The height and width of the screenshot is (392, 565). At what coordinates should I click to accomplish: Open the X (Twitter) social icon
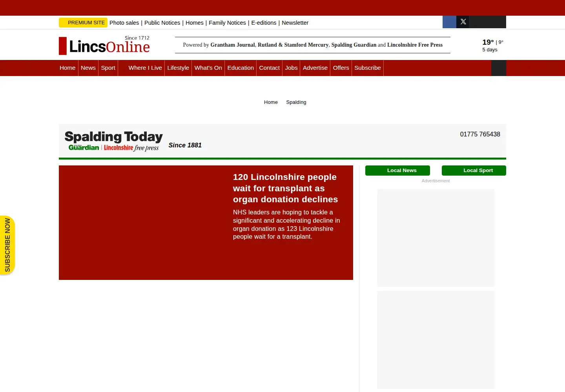point(463,22)
